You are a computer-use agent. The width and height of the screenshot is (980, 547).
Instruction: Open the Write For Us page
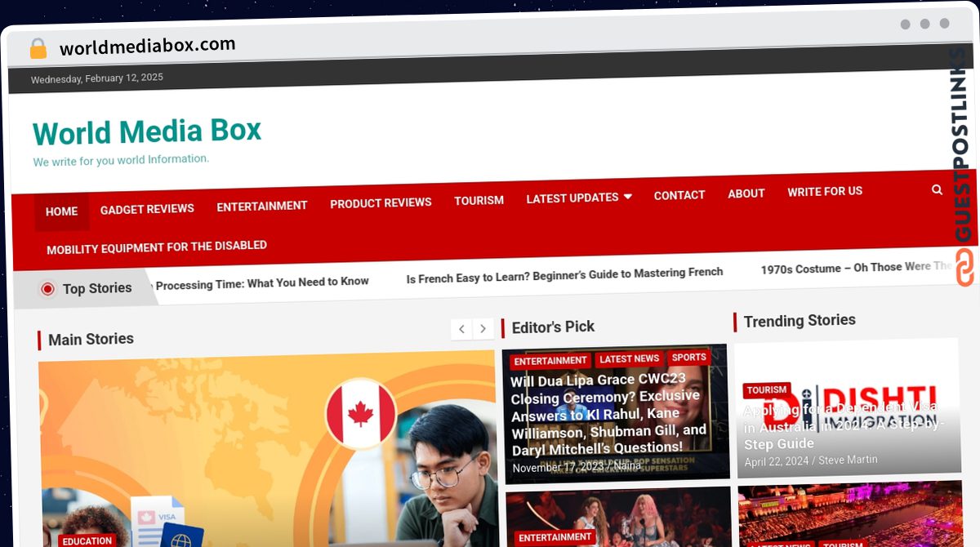(825, 191)
